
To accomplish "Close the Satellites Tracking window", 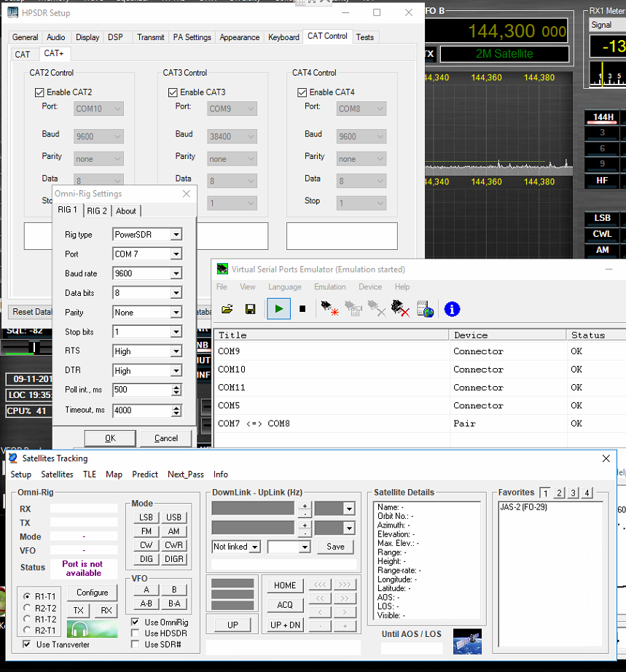I will click(606, 458).
